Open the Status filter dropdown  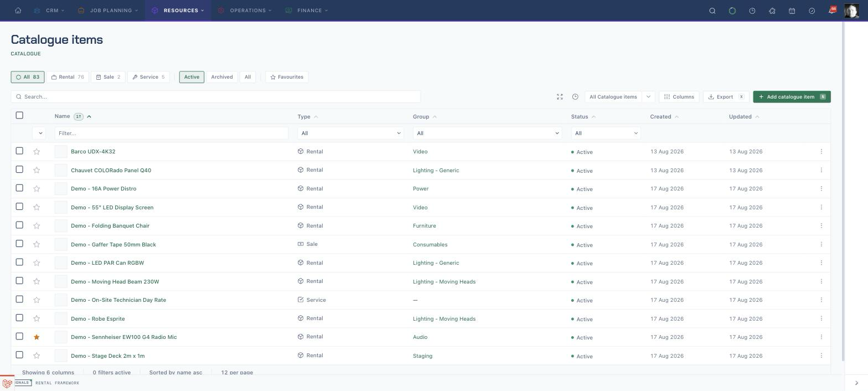coord(606,133)
